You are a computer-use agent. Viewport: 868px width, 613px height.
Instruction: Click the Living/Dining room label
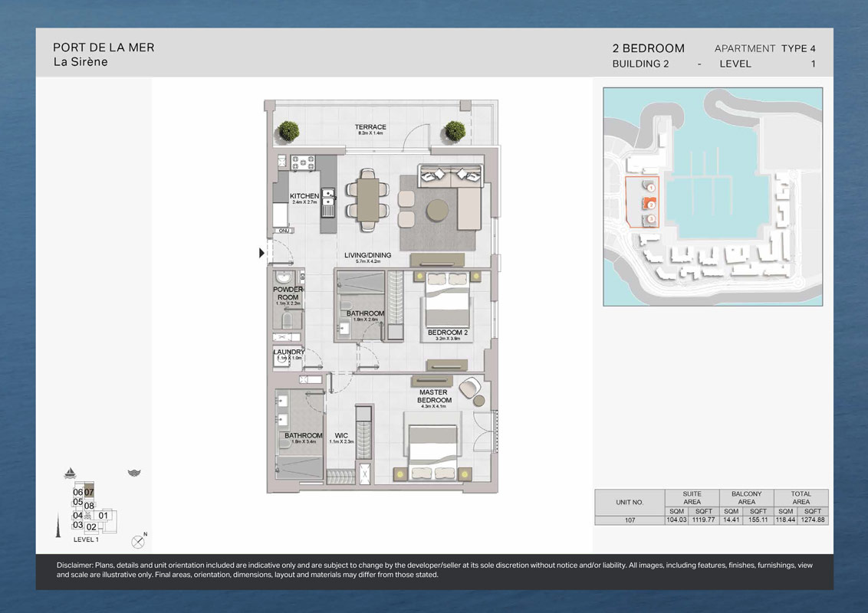point(367,255)
